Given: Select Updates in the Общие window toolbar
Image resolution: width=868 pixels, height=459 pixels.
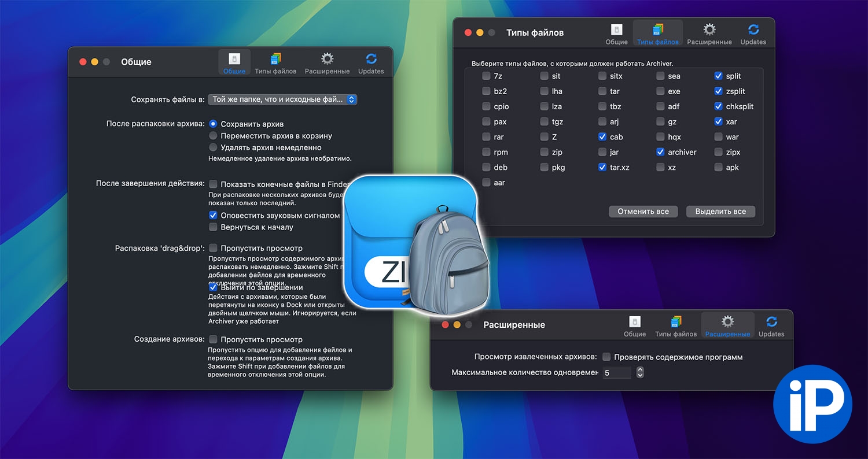Looking at the screenshot, I should click(x=371, y=62).
